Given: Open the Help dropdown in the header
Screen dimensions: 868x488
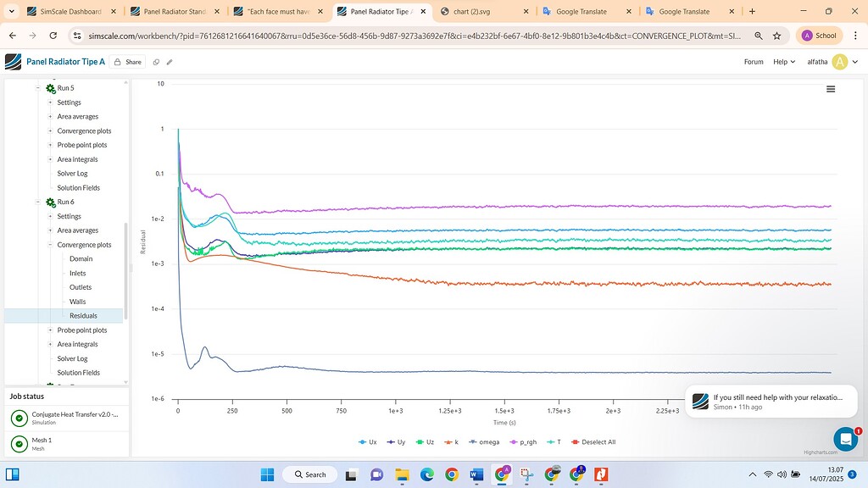Looking at the screenshot, I should pos(781,62).
